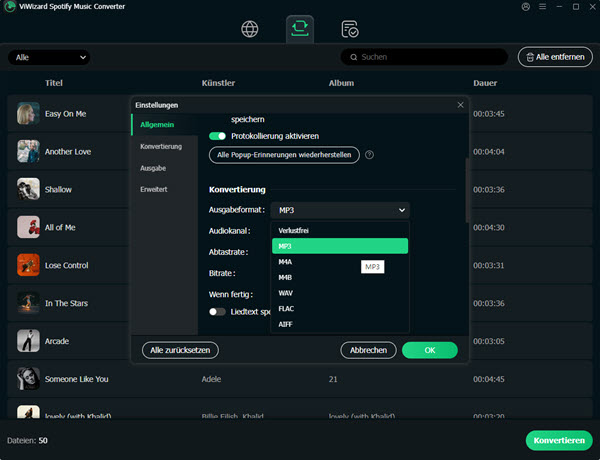This screenshot has height=460, width=600.
Task: Click the settings dialog vertical scrollbar
Action: [467, 190]
